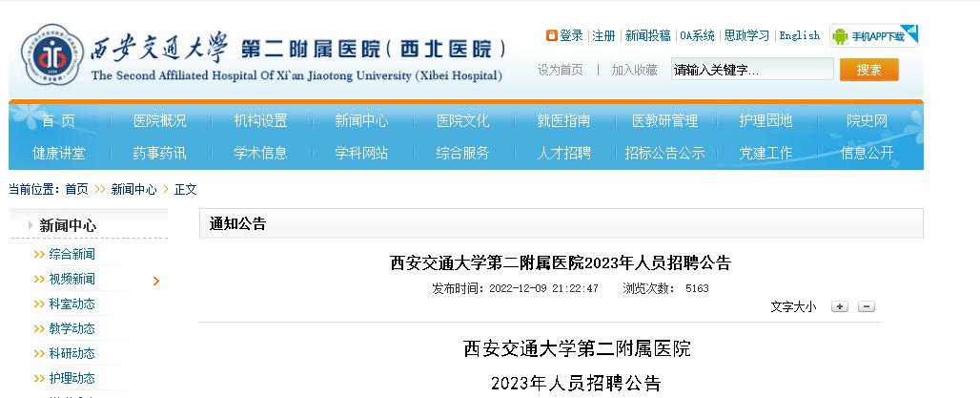Open 人才招聘 menu item
Screen dimensions: 980x398
coord(563,153)
